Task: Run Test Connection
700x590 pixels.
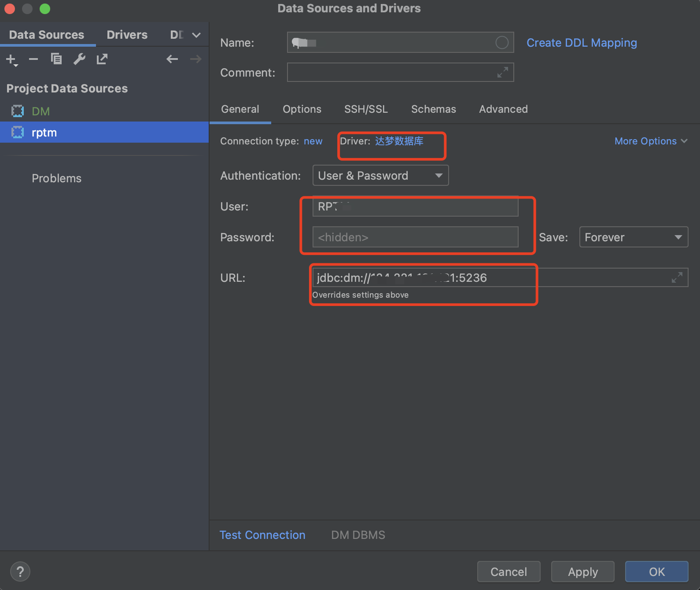Action: [262, 535]
